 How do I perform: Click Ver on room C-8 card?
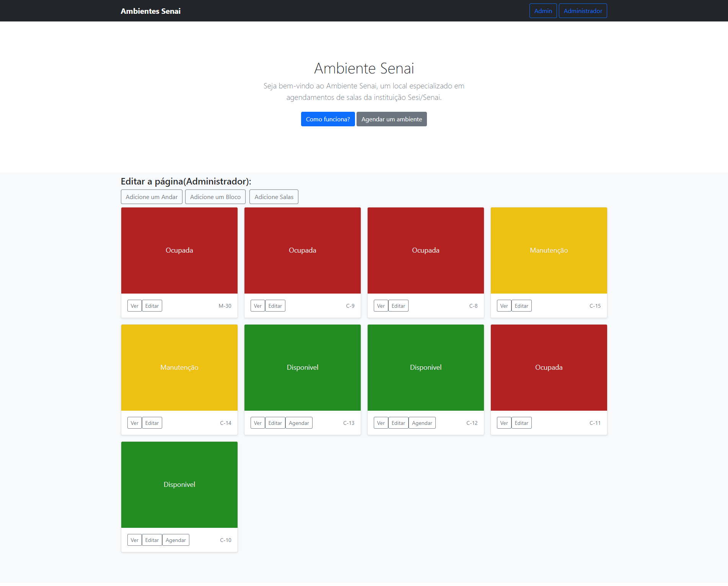pyautogui.click(x=381, y=306)
